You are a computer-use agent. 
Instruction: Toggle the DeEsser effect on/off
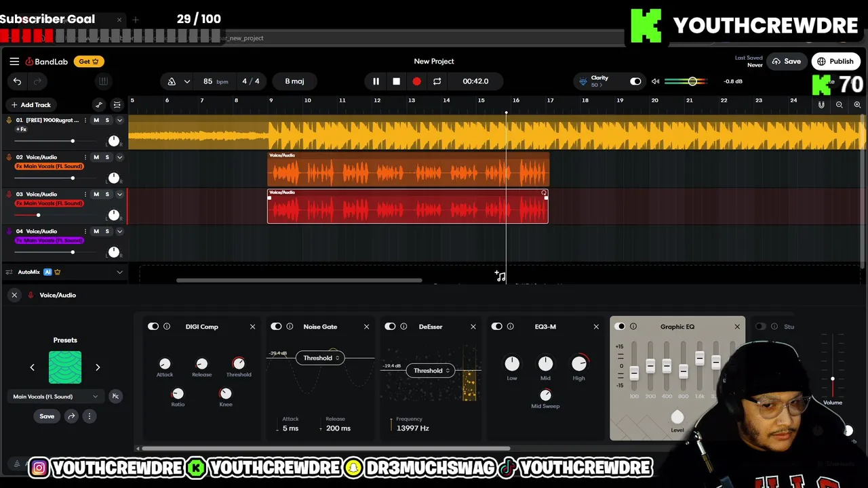[390, 327]
